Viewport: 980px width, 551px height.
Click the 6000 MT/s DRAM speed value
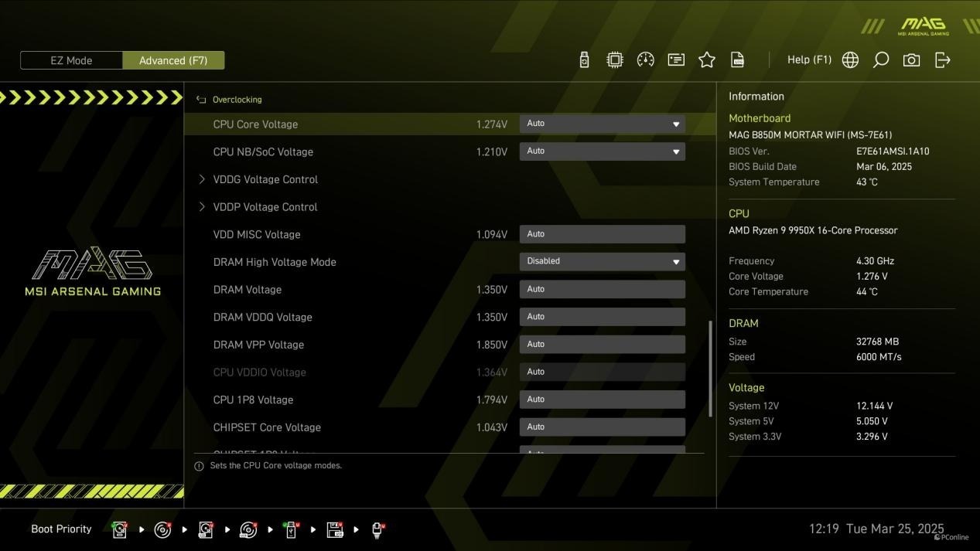pos(879,357)
